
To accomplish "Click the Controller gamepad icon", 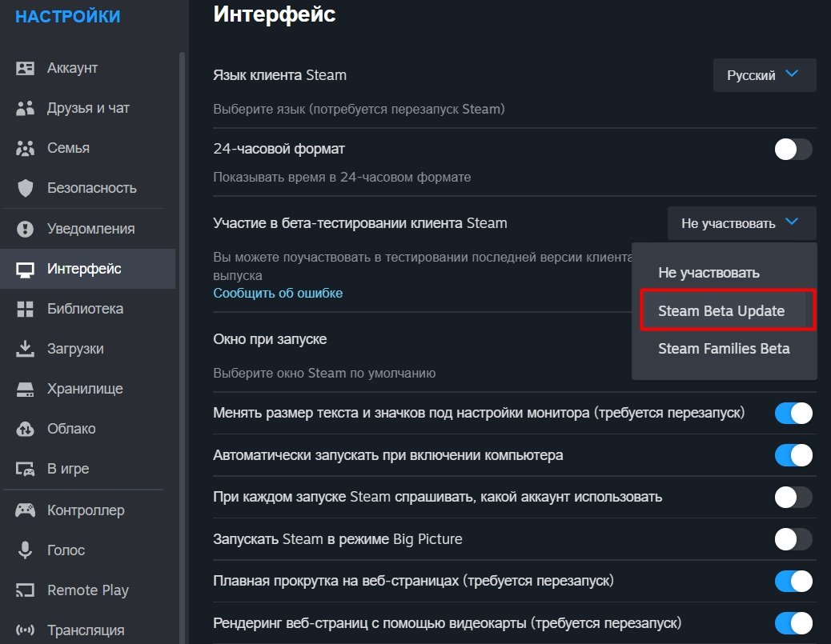I will [x=25, y=510].
